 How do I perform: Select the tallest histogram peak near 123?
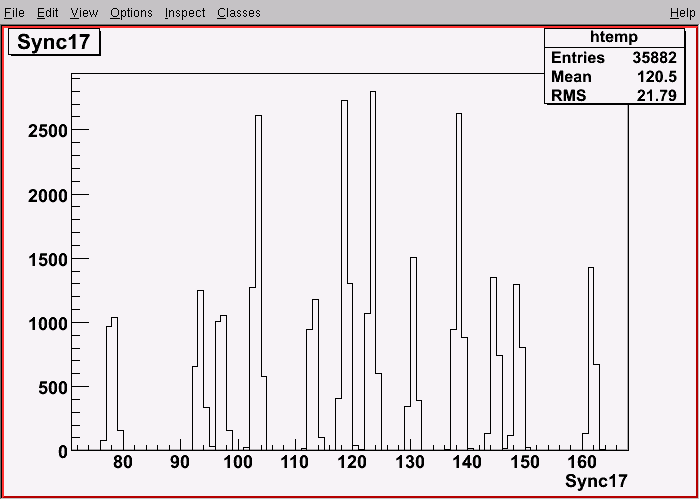(373, 271)
